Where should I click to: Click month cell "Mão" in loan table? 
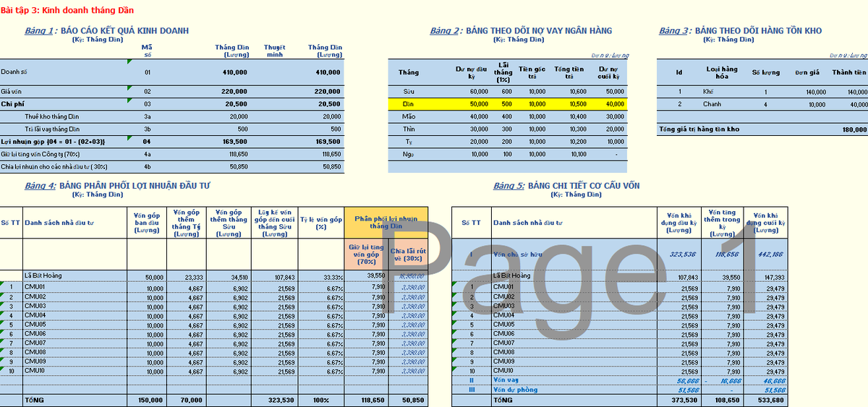409,116
